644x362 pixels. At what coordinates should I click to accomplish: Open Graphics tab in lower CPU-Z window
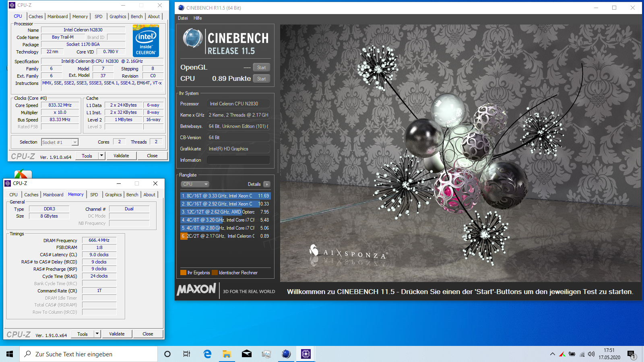pos(114,195)
